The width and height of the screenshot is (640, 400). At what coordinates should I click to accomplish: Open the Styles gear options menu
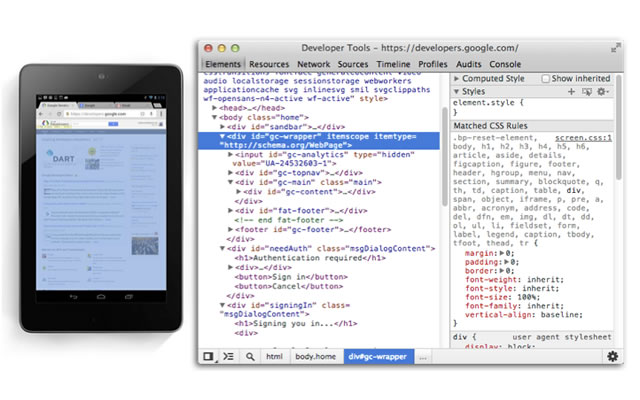pos(602,91)
